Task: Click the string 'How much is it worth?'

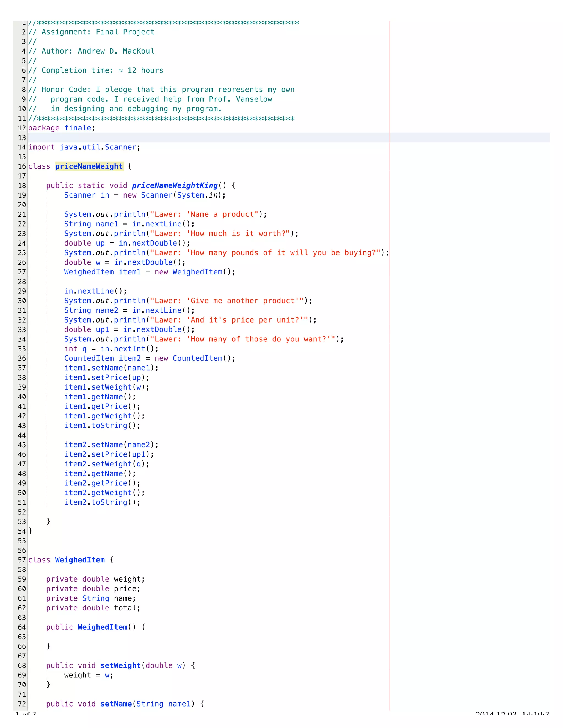Action: (x=238, y=234)
